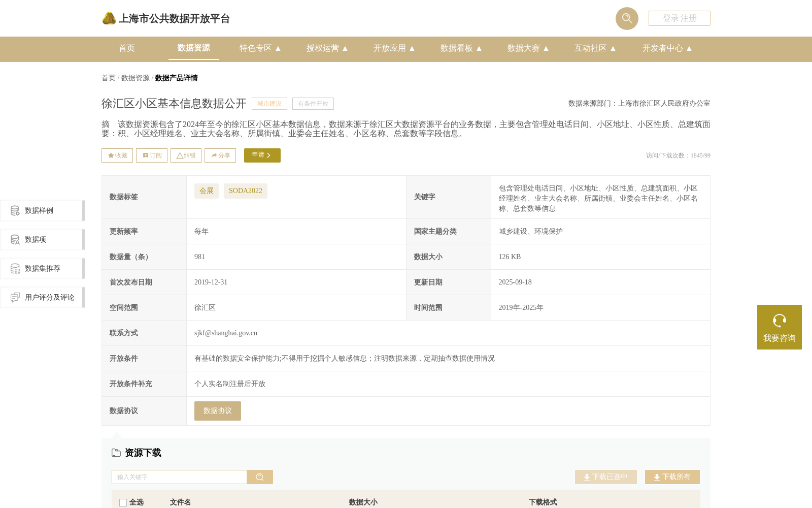Click the 资源下载 folder icon

116,453
